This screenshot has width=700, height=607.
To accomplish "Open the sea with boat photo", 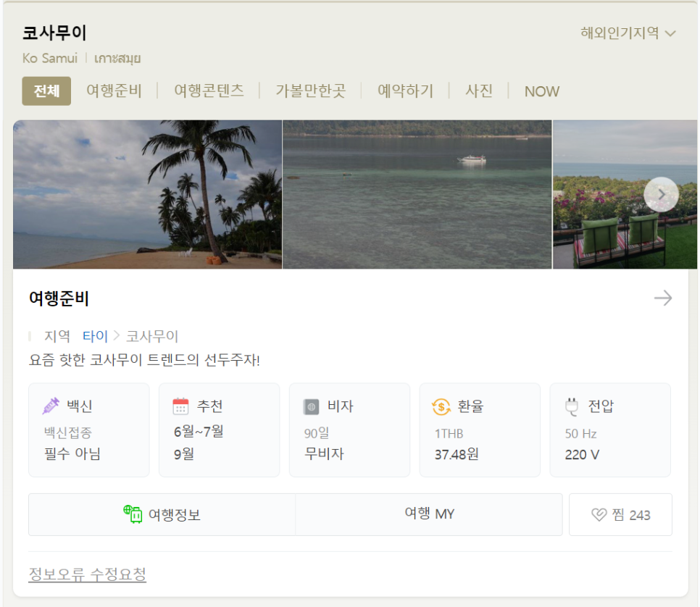I will pyautogui.click(x=417, y=195).
